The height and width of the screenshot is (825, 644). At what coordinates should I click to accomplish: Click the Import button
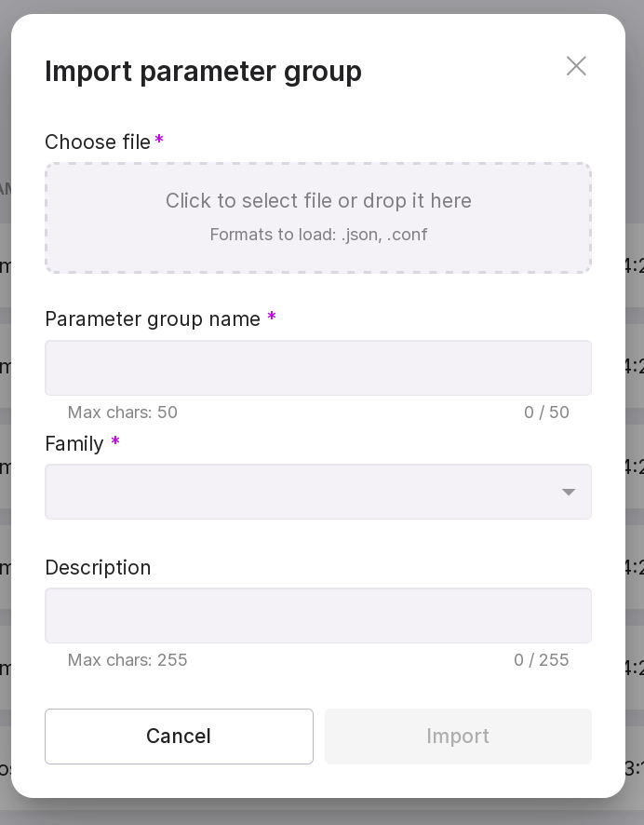[458, 737]
